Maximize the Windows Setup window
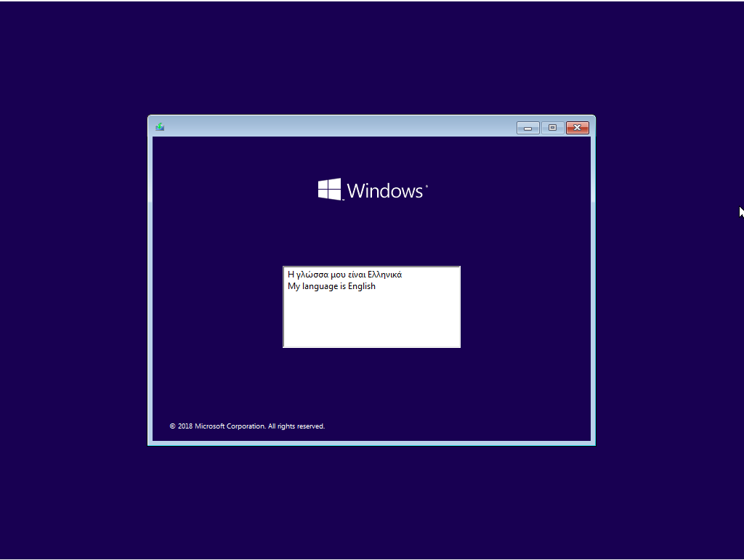The height and width of the screenshot is (560, 744). click(x=552, y=128)
